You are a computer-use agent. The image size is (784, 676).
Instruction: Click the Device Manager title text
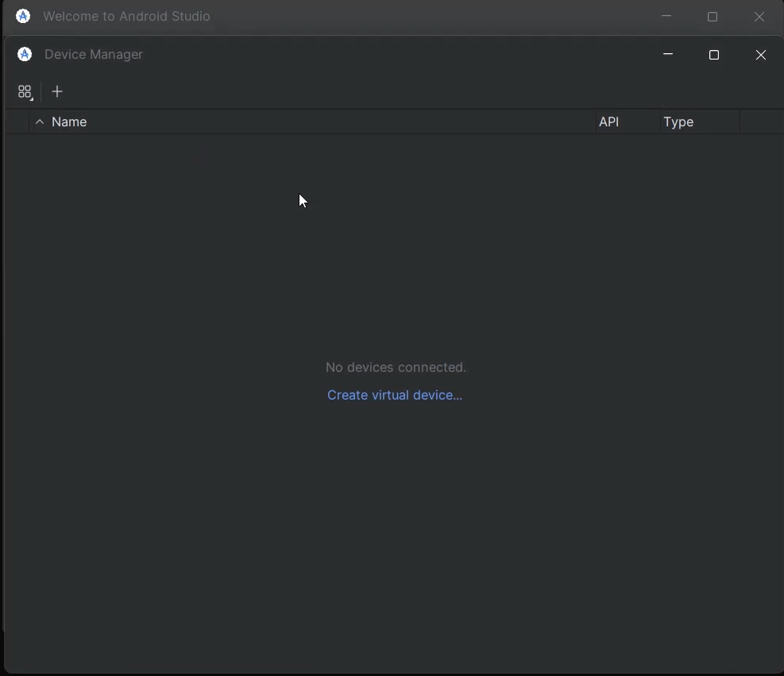click(x=94, y=54)
